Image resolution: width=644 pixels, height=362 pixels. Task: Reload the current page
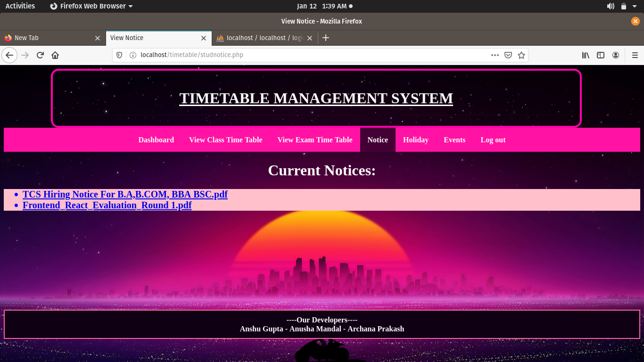(x=40, y=55)
